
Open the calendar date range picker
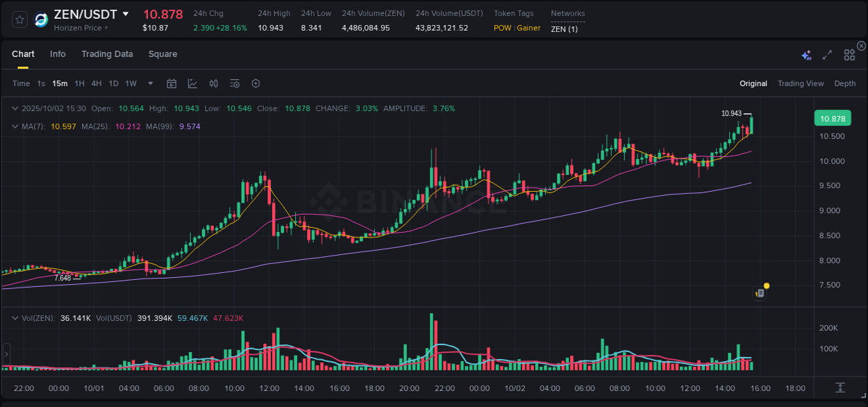pyautogui.click(x=172, y=83)
